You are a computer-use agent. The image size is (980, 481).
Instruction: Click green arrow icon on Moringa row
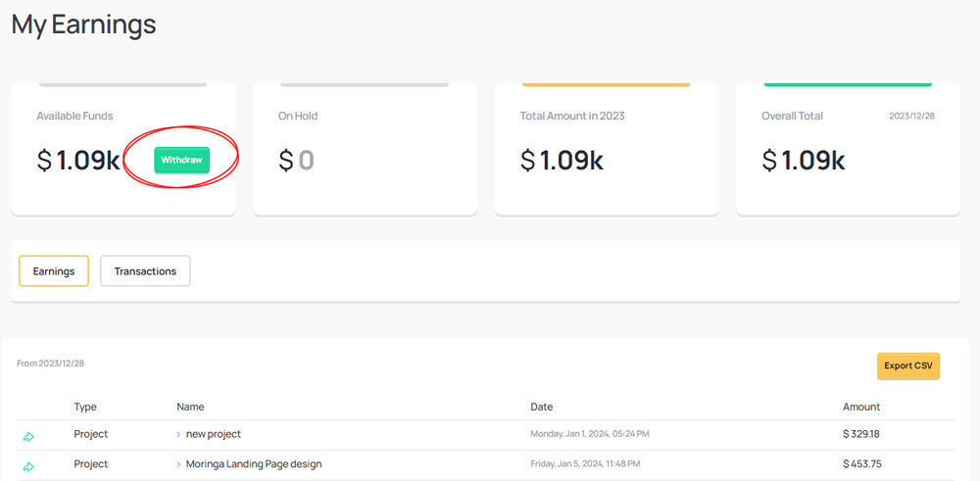point(28,466)
